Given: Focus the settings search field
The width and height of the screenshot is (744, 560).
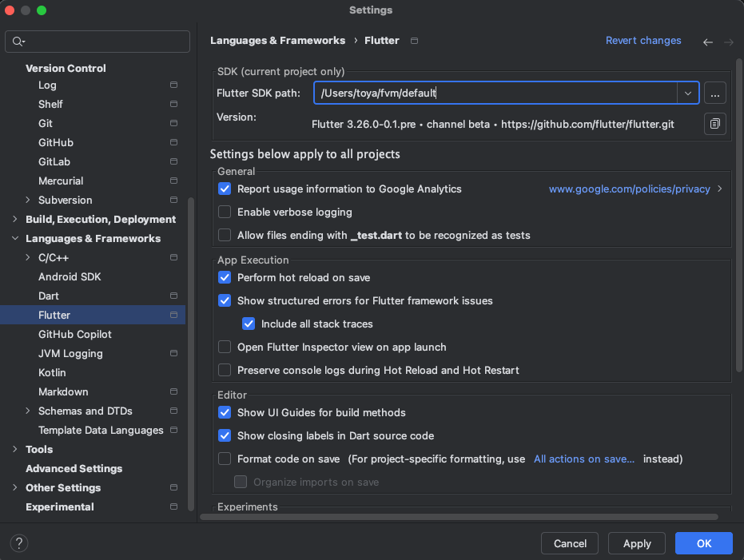Looking at the screenshot, I should click(97, 42).
